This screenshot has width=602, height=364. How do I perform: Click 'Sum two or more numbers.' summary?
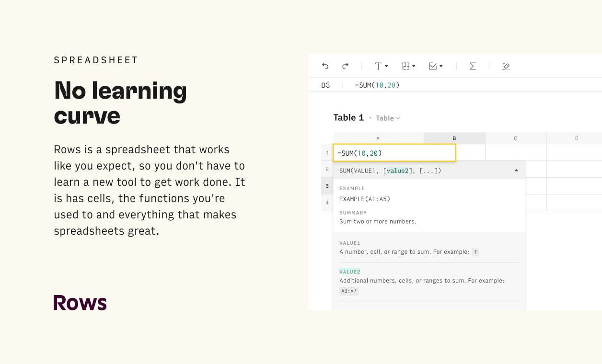click(x=378, y=222)
